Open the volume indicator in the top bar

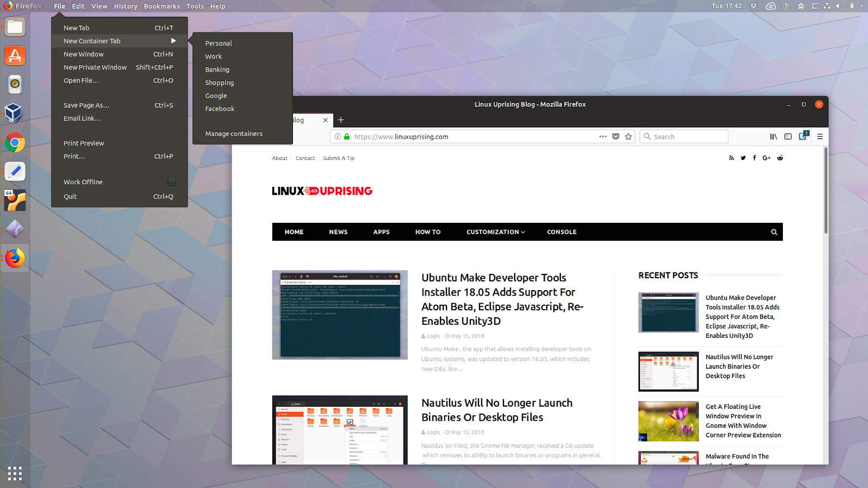pyautogui.click(x=838, y=6)
